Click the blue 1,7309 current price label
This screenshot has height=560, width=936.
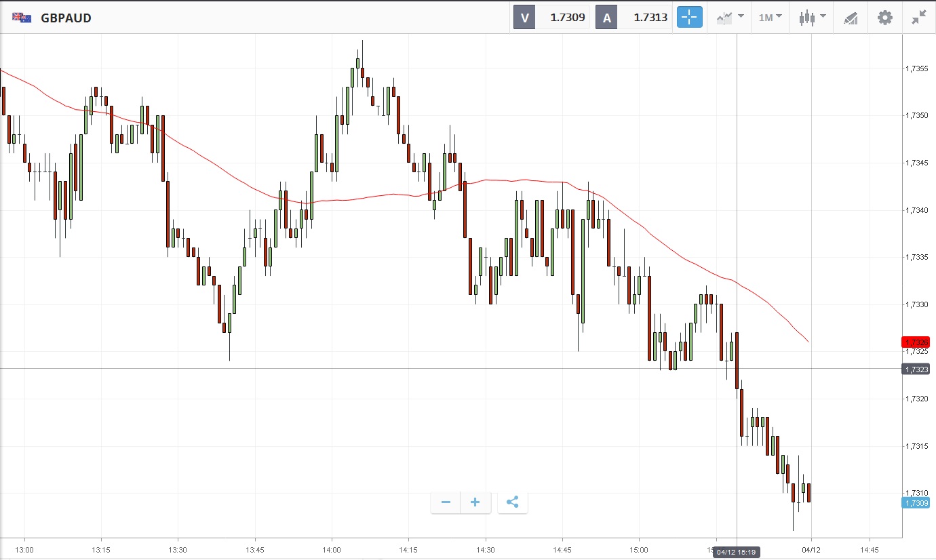pyautogui.click(x=915, y=502)
